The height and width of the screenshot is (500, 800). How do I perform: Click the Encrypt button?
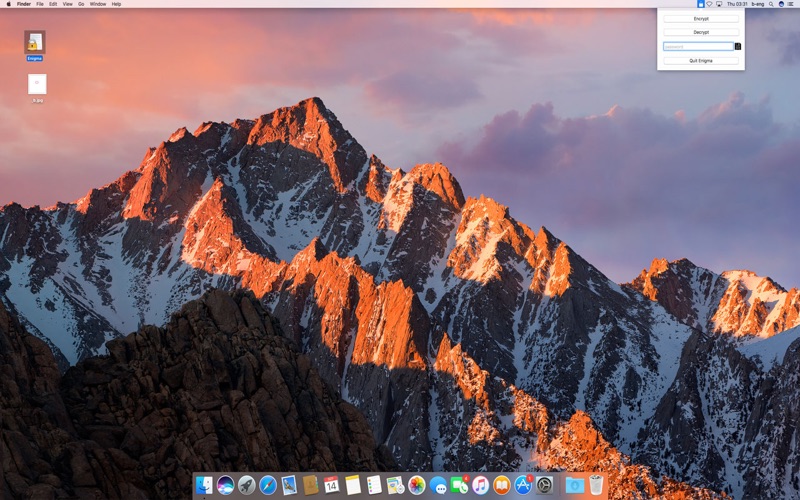[x=701, y=19]
